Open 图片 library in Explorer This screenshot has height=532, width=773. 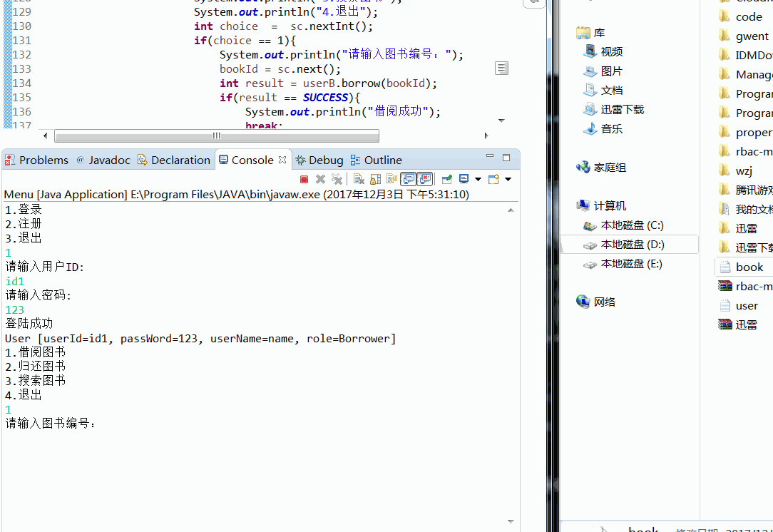click(x=603, y=71)
